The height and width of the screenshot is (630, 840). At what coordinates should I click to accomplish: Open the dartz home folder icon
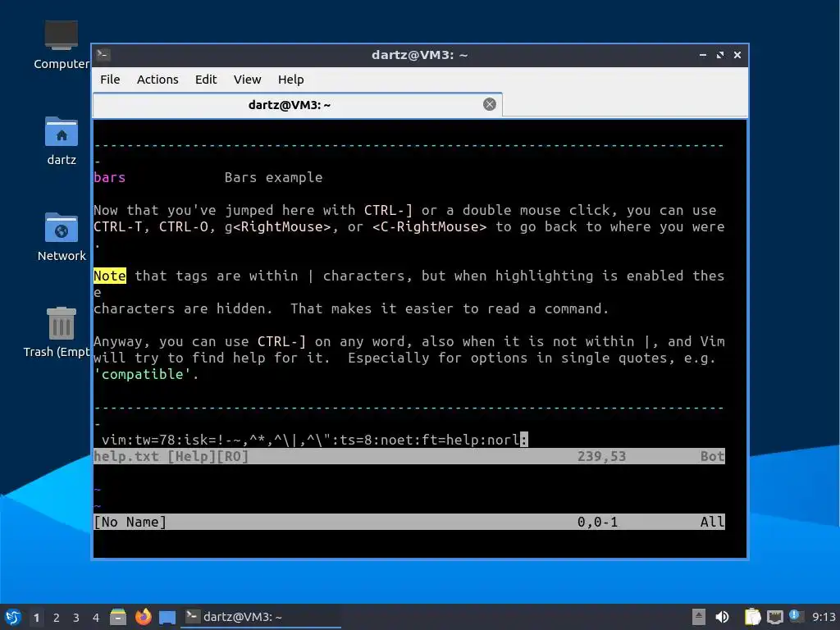click(61, 141)
